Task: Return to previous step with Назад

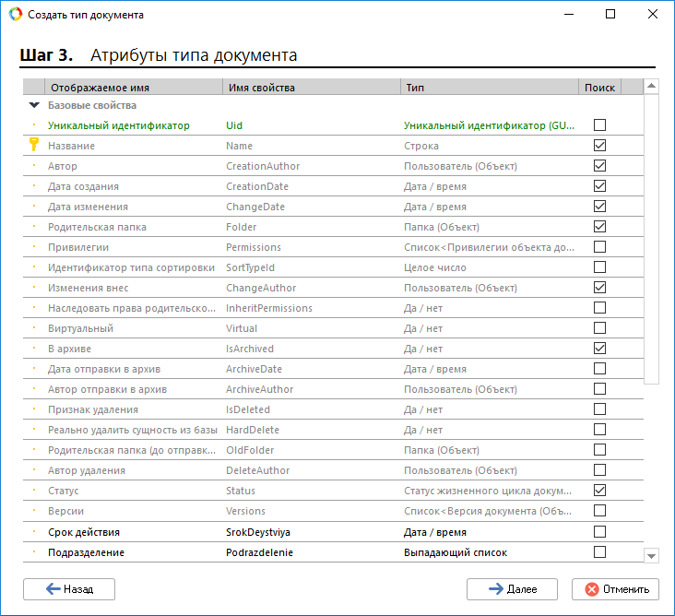Action: tap(69, 589)
